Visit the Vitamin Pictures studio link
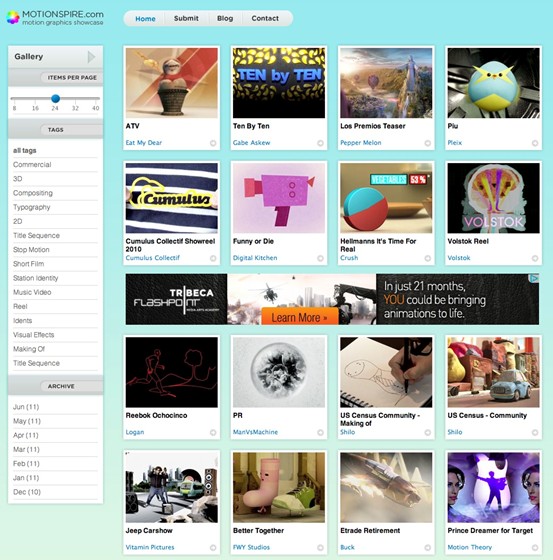553x560 pixels. pyautogui.click(x=150, y=547)
